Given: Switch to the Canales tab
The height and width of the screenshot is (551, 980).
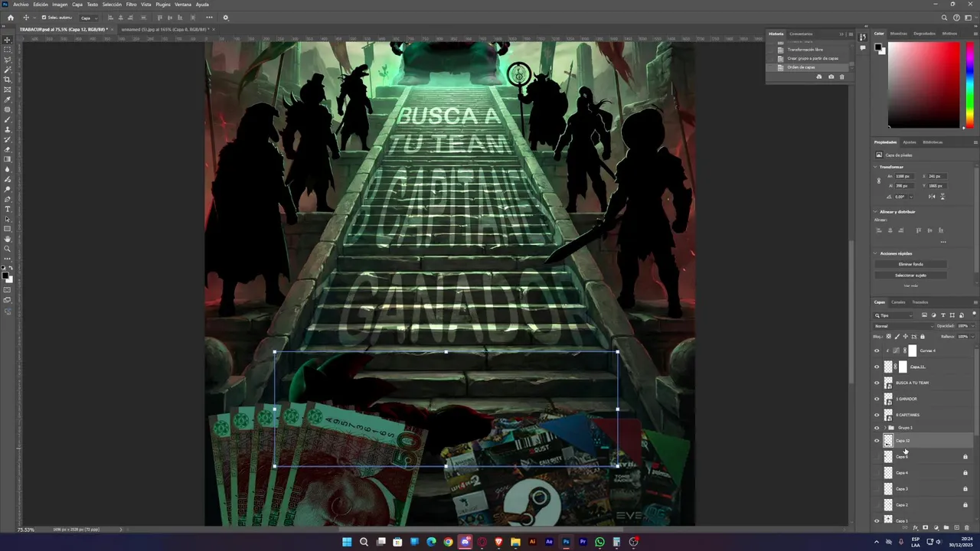Looking at the screenshot, I should click(898, 302).
